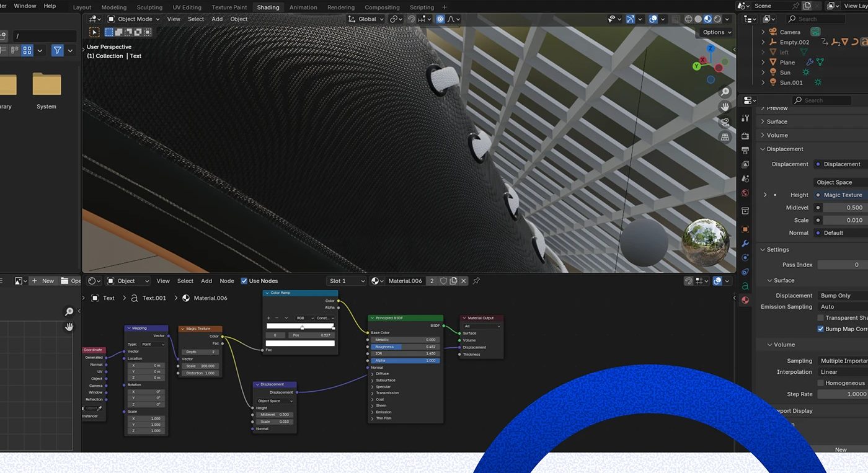
Task: Enable wireframe viewport shading
Action: pyautogui.click(x=688, y=19)
